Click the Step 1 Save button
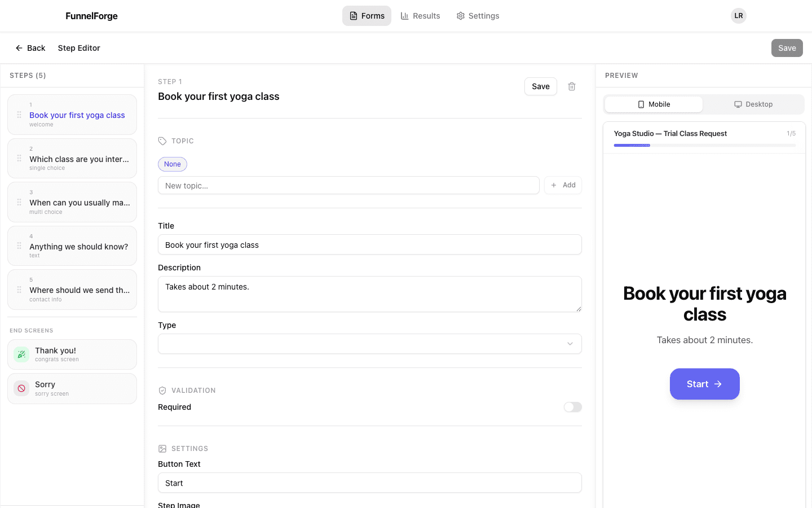The width and height of the screenshot is (812, 508). pyautogui.click(x=541, y=86)
